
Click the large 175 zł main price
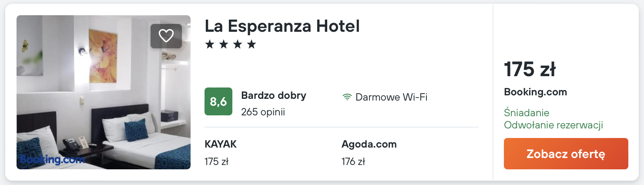(530, 70)
